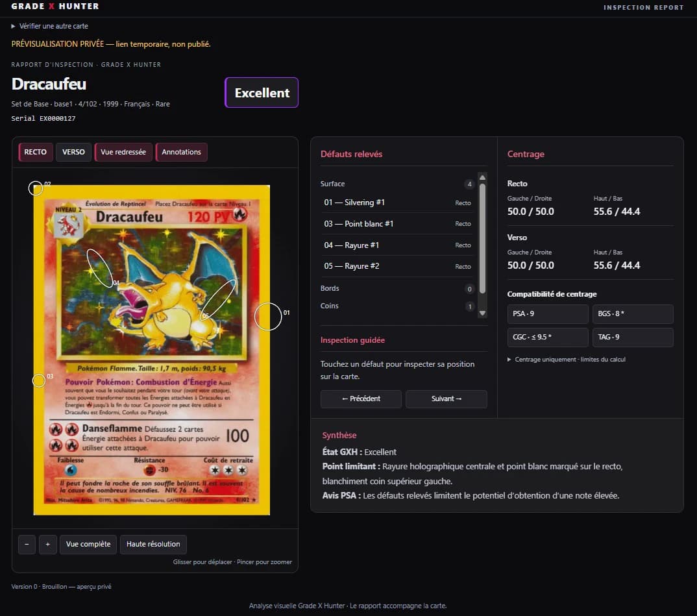Viewport: 697px width, 616px height.
Task: Click the 'PSA · 9' compatibility chip
Action: click(x=548, y=314)
